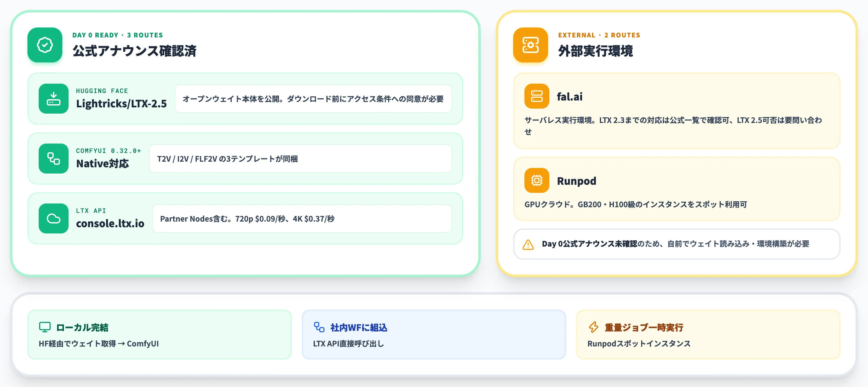Select the Lightricks/LTX-2.5 title
Screen dimensions: 868x387
[121, 103]
